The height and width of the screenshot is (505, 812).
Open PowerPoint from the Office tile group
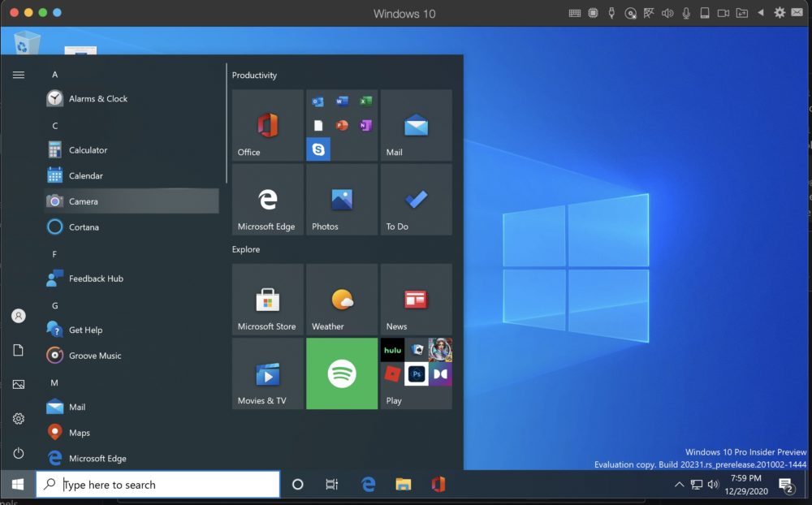342,125
